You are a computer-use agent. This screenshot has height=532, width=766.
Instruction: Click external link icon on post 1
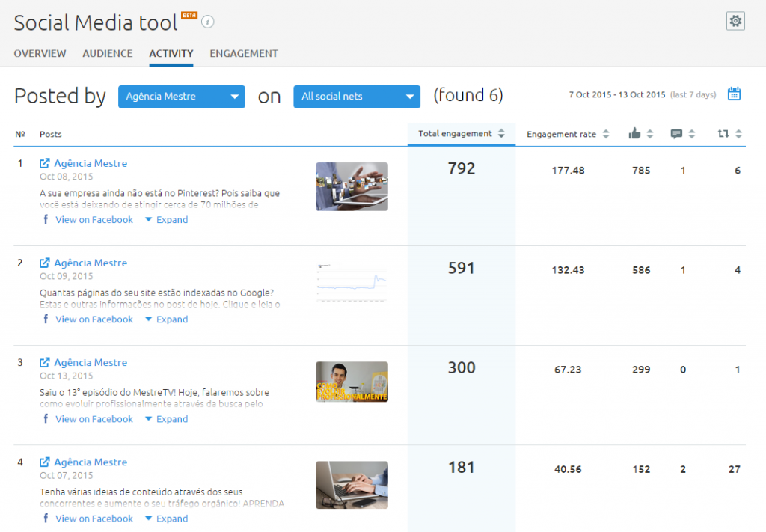pyautogui.click(x=45, y=163)
